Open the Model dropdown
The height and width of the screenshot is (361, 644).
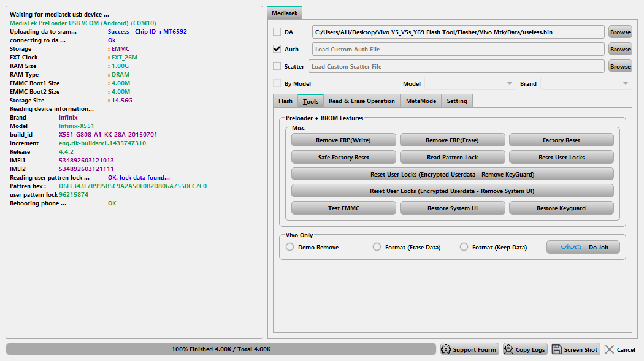tap(470, 83)
